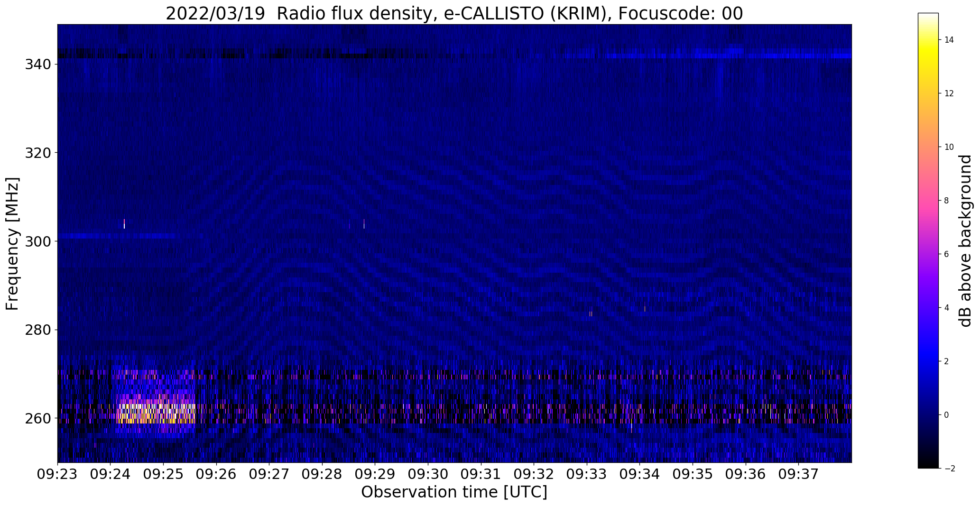Image resolution: width=980 pixels, height=506 pixels.
Task: Click the 'Frequency [MHz]' axis label
Action: point(12,244)
